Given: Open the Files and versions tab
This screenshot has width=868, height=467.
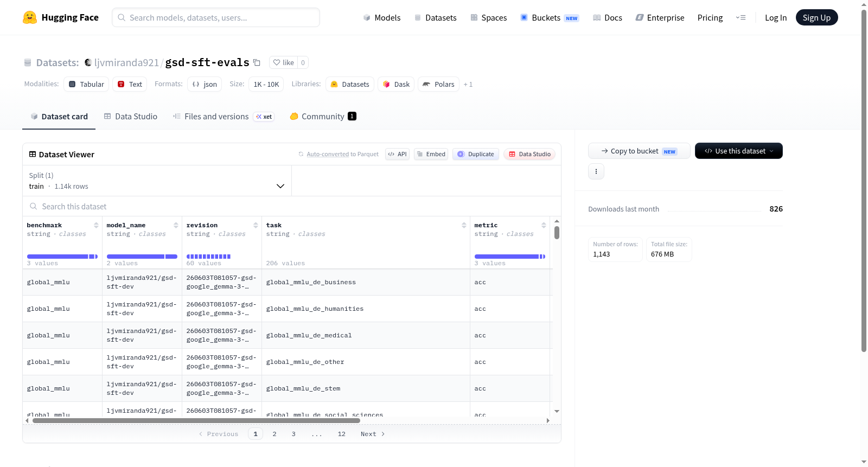Looking at the screenshot, I should 224,117.
